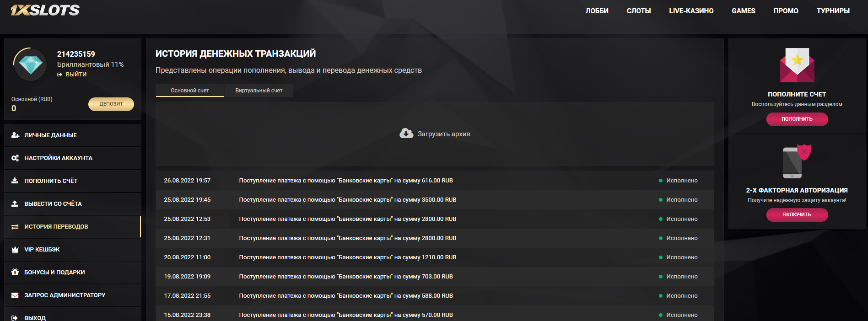Click the Бриллиантовый 11% status text
Image resolution: width=868 pixels, height=321 pixels.
tap(90, 64)
